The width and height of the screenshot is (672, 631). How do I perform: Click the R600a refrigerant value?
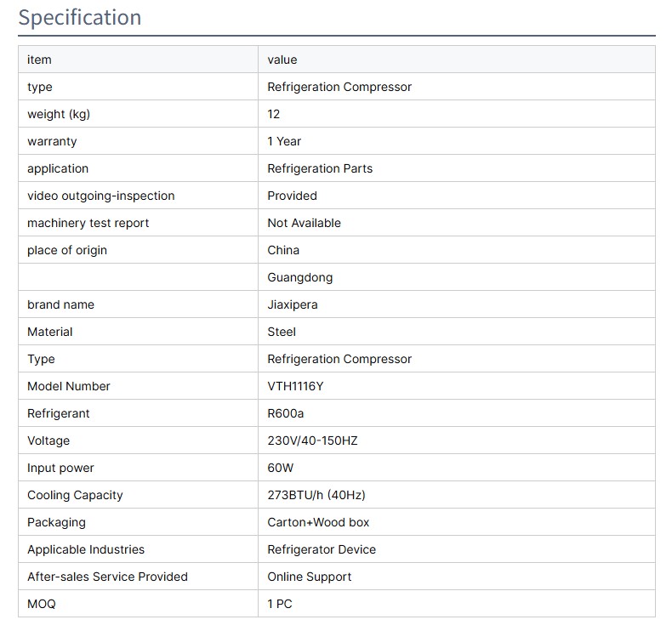tap(285, 413)
